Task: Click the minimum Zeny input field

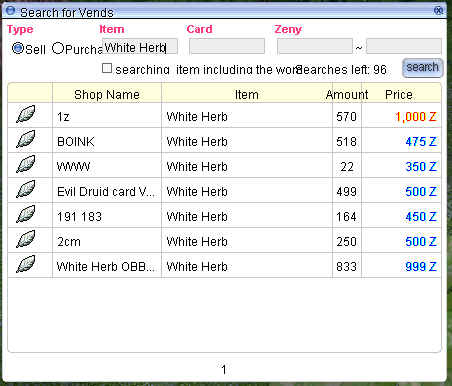Action: click(315, 46)
